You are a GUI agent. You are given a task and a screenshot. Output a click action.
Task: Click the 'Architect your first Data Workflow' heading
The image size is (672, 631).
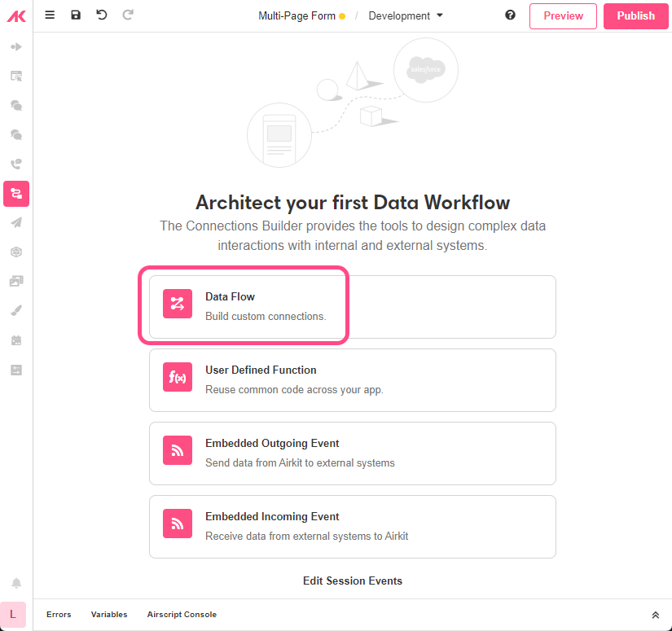(x=352, y=202)
